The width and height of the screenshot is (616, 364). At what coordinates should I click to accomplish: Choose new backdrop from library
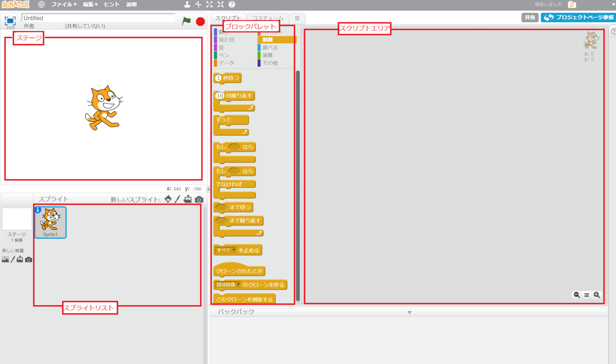point(5,259)
